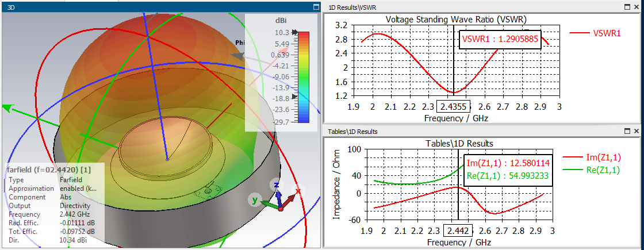Maximize the 1D Results\VSWR window
This screenshot has height=250, width=644.
627,6
